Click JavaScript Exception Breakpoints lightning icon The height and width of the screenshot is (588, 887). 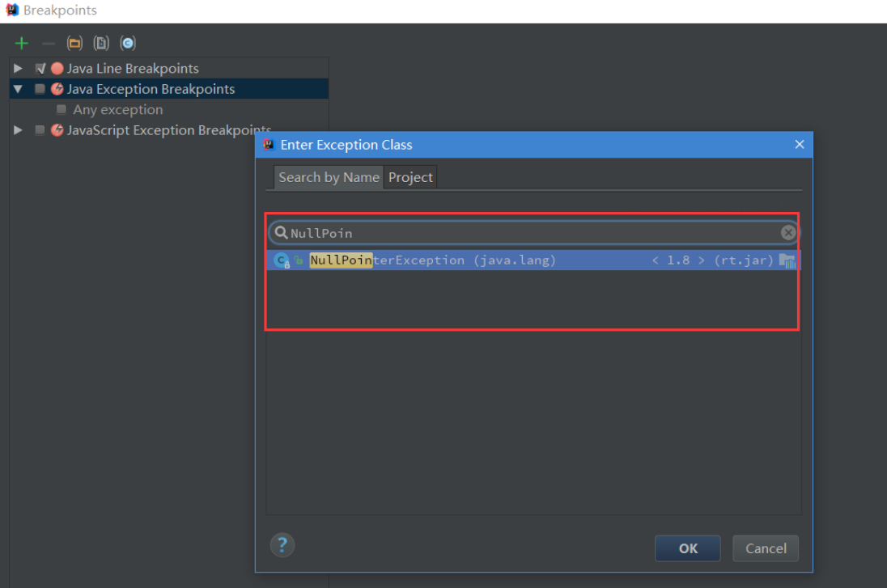(x=57, y=130)
